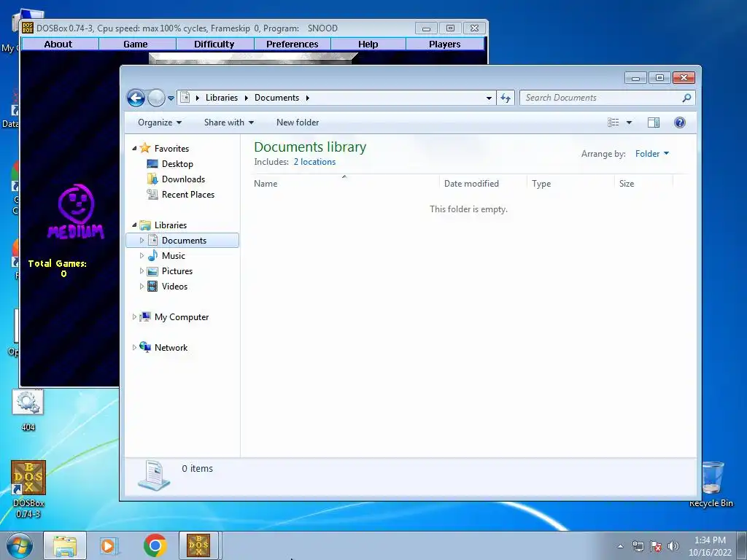747x560 pixels.
Task: Select the DOSBox 0.74-3 desktop shortcut
Action: 28,489
